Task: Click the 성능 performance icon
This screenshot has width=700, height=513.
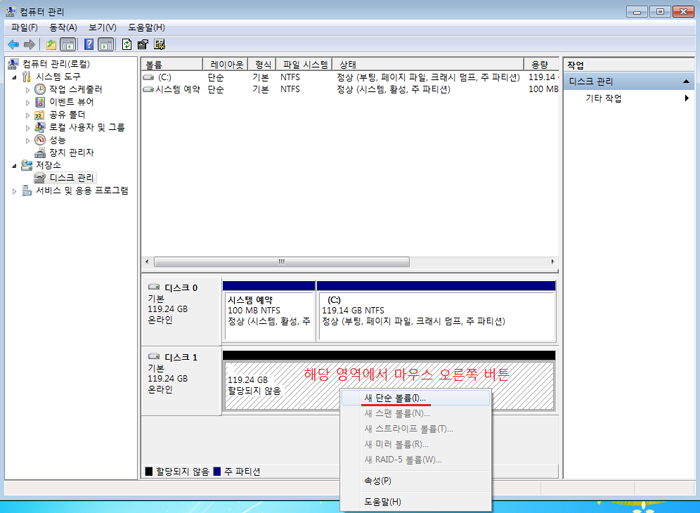Action: pos(40,140)
